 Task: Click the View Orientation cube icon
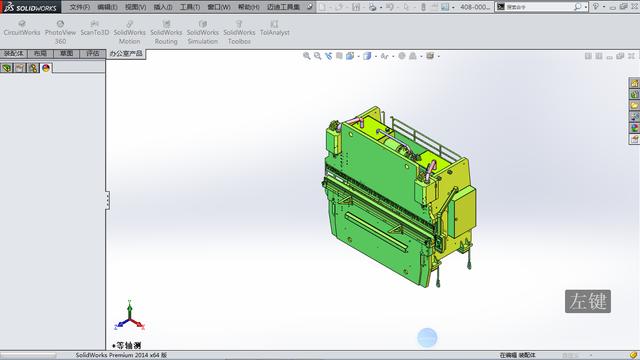point(350,56)
